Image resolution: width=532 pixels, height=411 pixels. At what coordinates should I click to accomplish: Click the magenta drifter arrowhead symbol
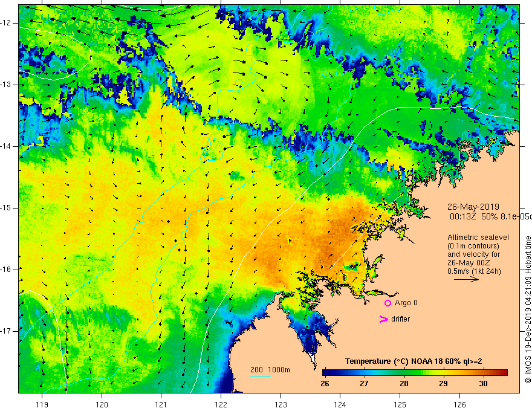pos(384,319)
